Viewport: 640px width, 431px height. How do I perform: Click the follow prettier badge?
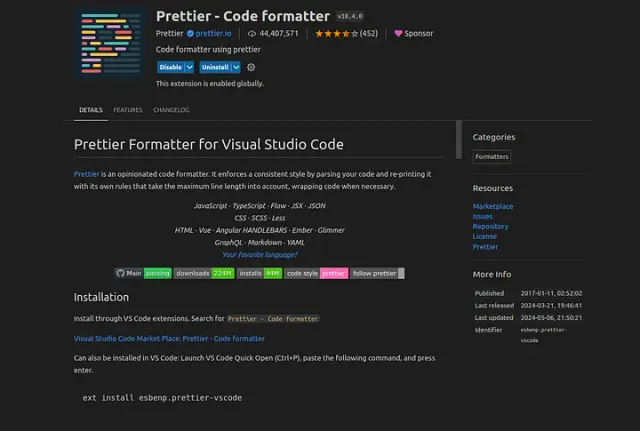click(378, 273)
